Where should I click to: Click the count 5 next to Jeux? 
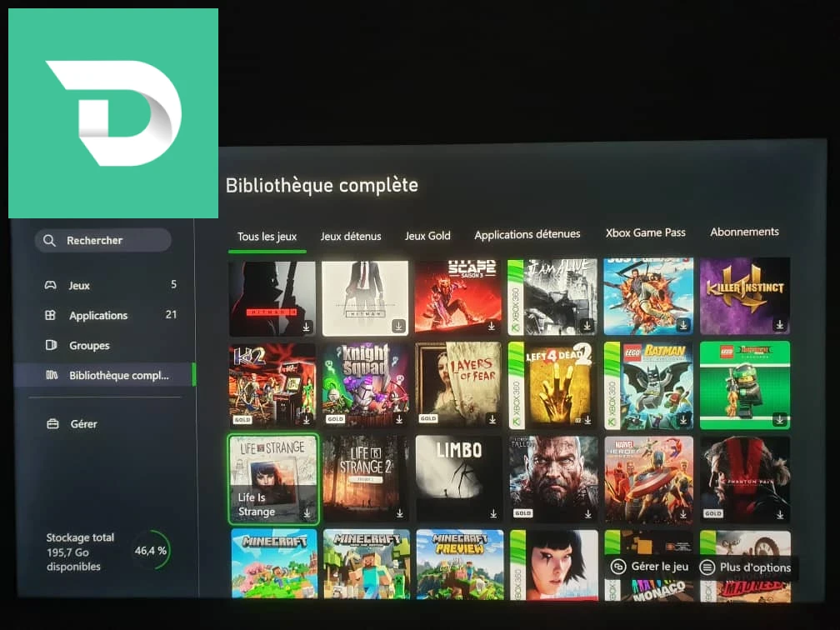(x=173, y=284)
